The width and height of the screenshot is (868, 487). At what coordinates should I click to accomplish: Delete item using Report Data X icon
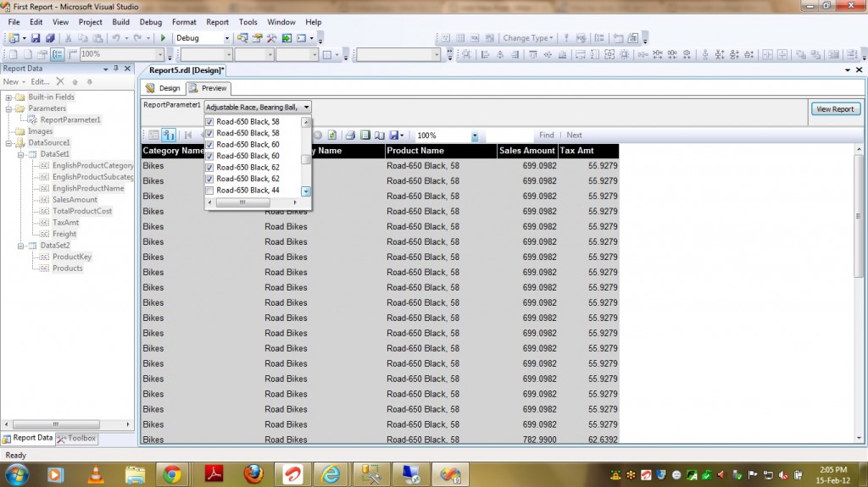point(60,82)
